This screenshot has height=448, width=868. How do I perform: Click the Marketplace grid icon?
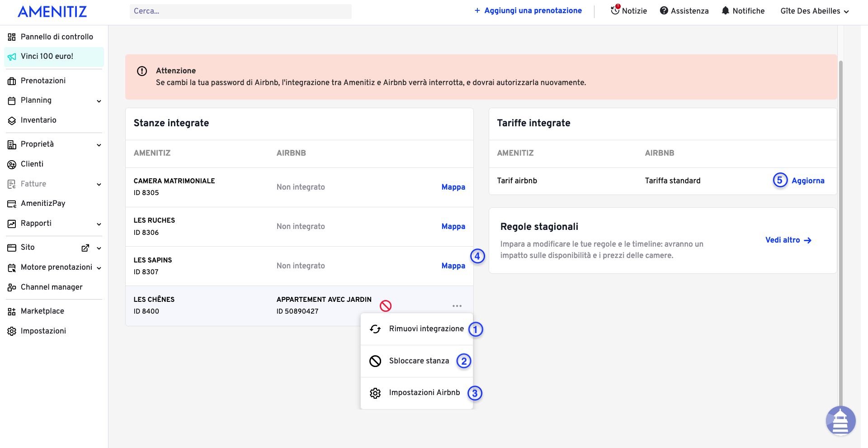[x=12, y=311]
